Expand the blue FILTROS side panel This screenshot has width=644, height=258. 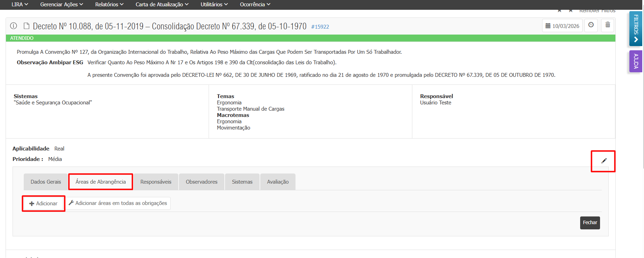pos(636,29)
